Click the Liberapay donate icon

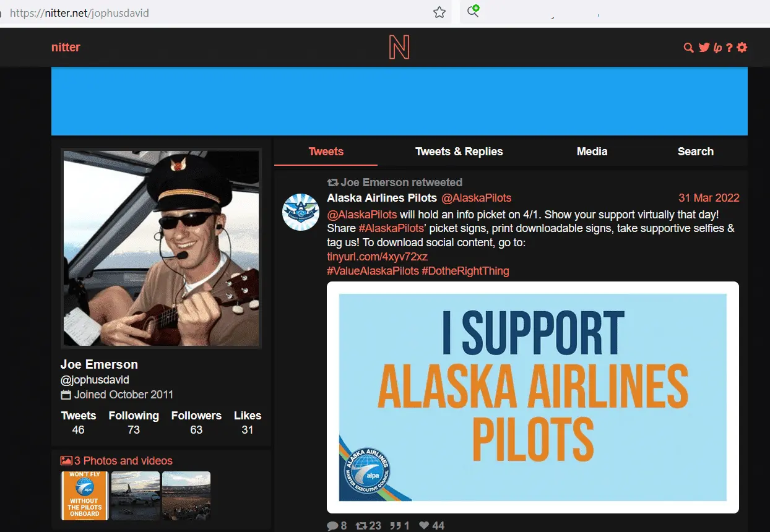coord(718,48)
